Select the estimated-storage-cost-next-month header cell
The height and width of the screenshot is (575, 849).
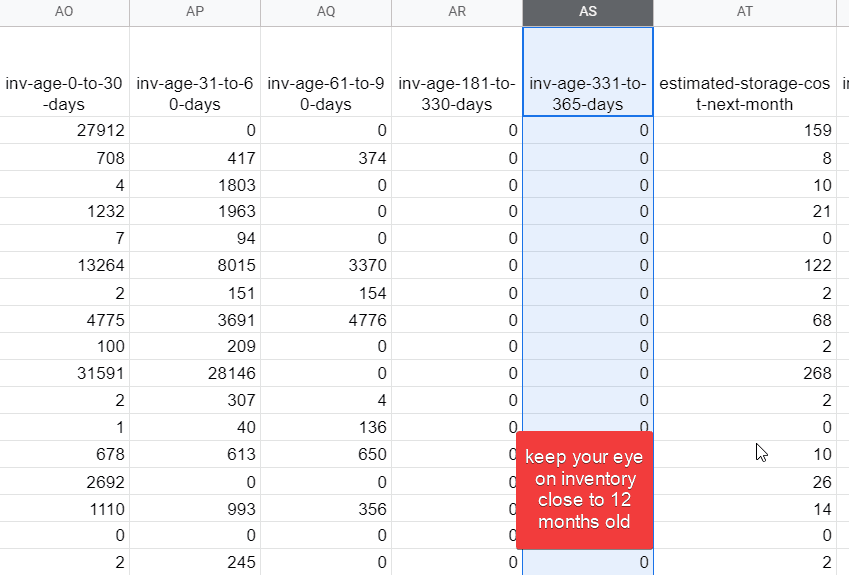click(x=745, y=93)
